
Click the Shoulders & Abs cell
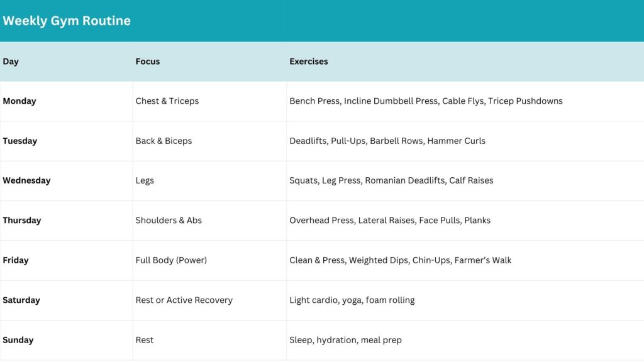(169, 221)
